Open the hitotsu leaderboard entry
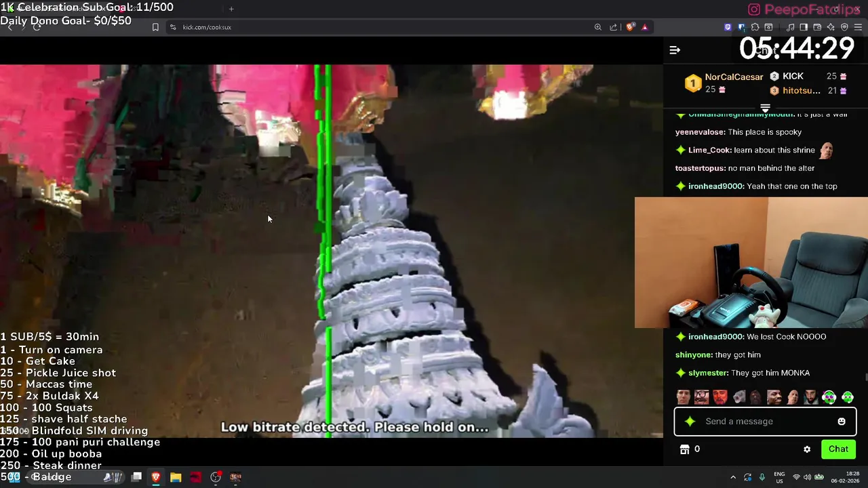 pos(808,91)
